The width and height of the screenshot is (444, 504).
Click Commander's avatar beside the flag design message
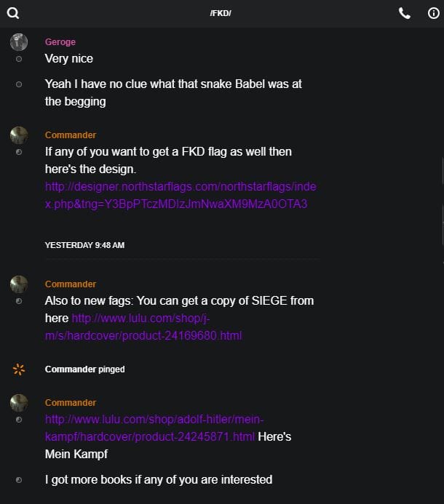(19, 135)
